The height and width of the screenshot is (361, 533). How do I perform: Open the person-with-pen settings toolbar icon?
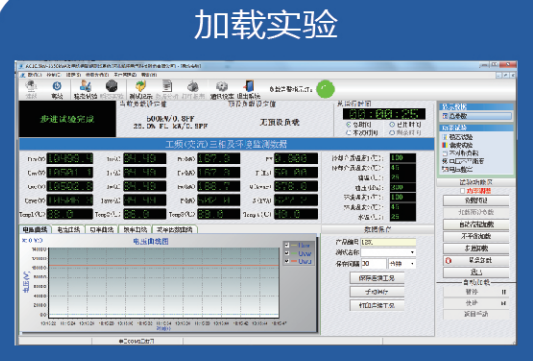pyautogui.click(x=85, y=86)
